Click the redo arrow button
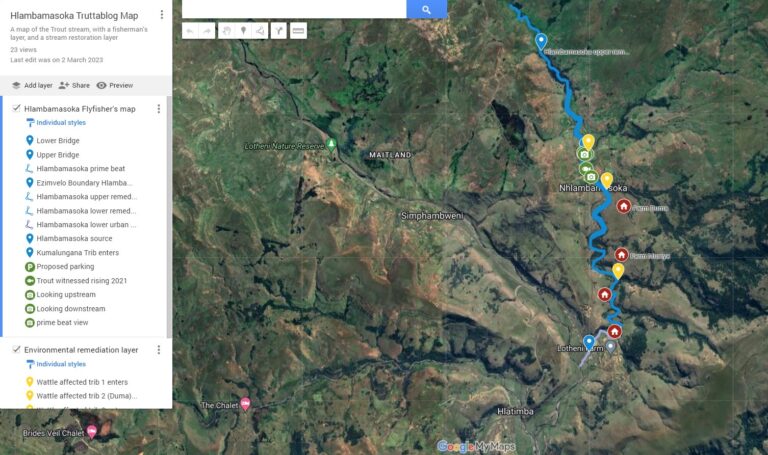768x455 pixels. click(207, 31)
